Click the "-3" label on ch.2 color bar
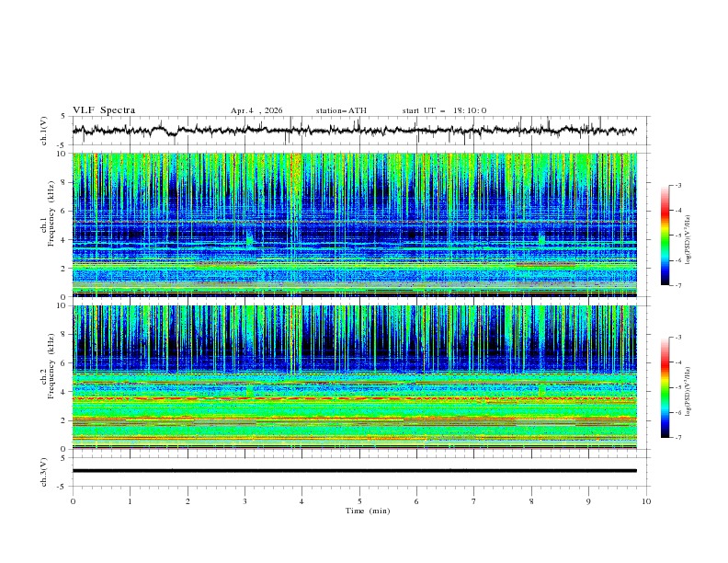 (678, 338)
